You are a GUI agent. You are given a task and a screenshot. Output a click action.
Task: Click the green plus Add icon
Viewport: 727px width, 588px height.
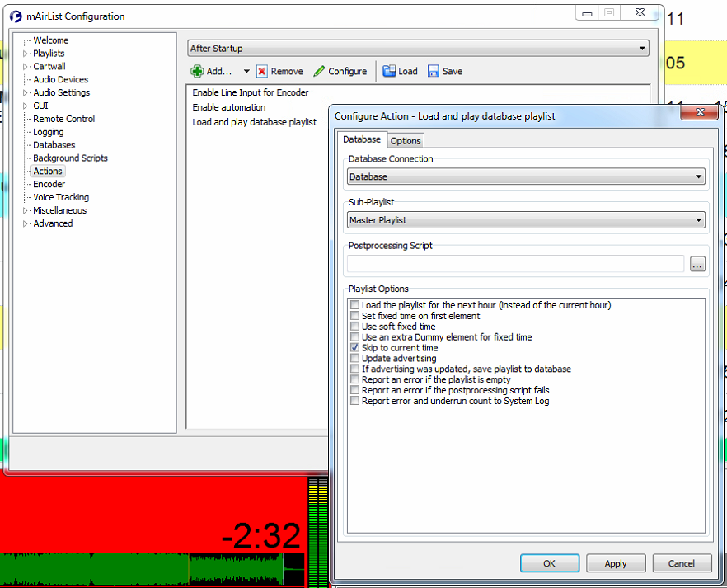197,72
